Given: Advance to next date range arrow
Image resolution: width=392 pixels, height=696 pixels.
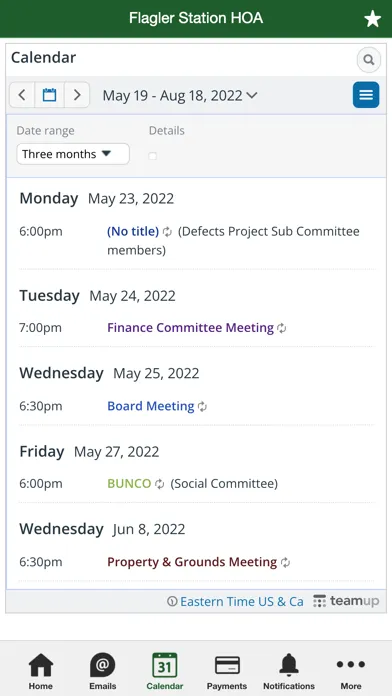Looking at the screenshot, I should click(77, 95).
